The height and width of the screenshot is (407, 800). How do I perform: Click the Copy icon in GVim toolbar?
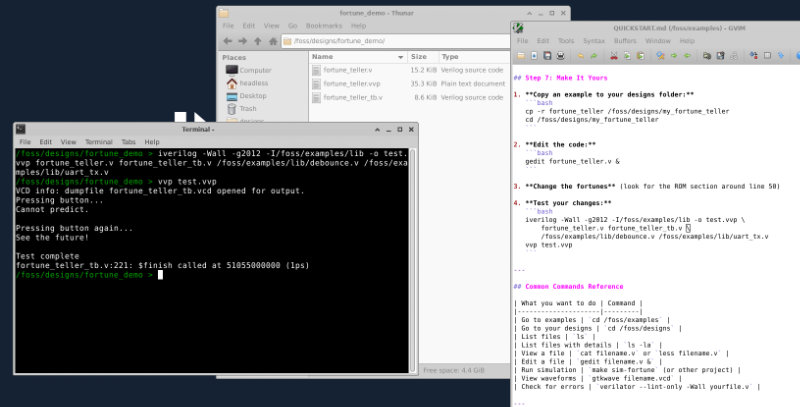(x=627, y=56)
